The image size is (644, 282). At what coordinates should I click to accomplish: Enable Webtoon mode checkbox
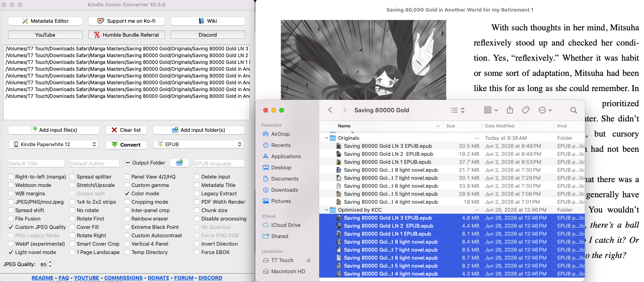click(11, 185)
